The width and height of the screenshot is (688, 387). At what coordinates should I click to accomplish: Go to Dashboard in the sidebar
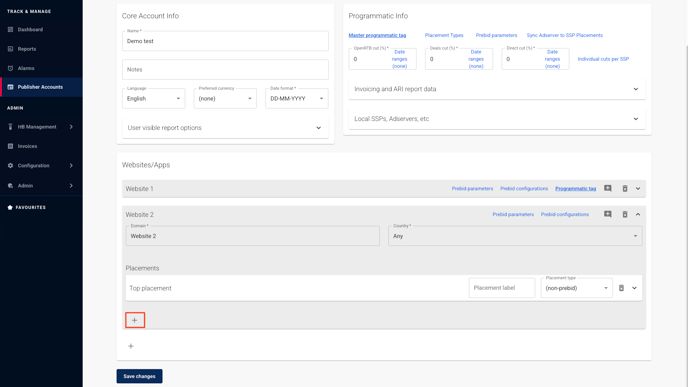coord(30,29)
